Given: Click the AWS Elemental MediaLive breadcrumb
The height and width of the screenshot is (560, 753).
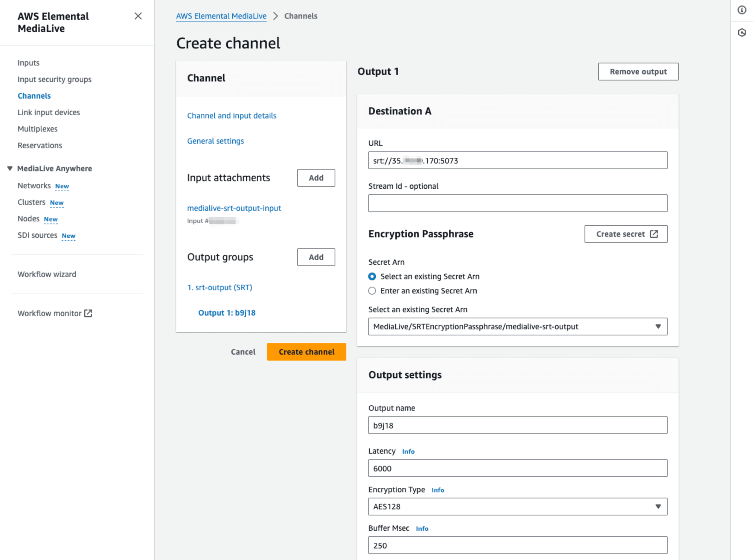Looking at the screenshot, I should [221, 16].
